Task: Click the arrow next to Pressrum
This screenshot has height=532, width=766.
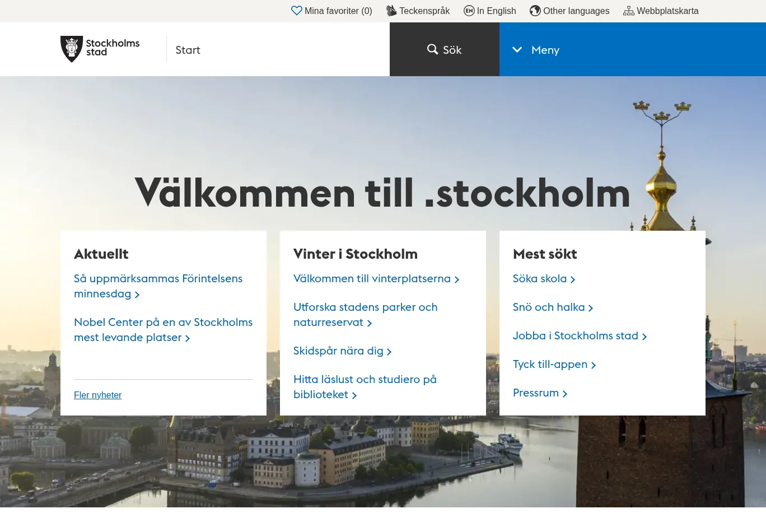Action: (565, 394)
